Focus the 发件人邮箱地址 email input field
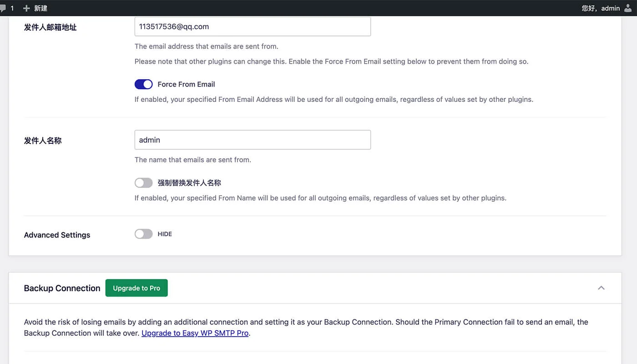Screen dimensions: 637x364 point(253,27)
